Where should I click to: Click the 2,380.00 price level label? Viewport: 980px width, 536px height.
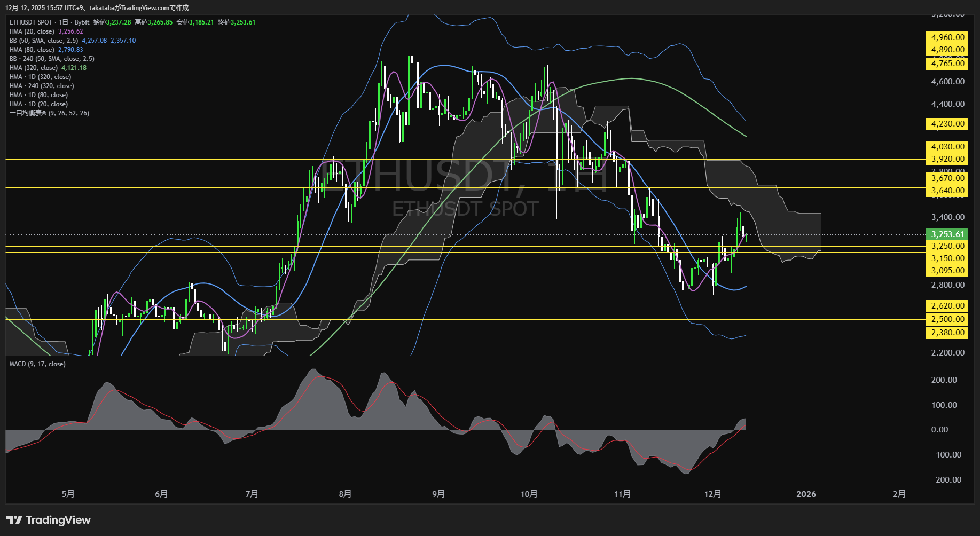tap(947, 333)
